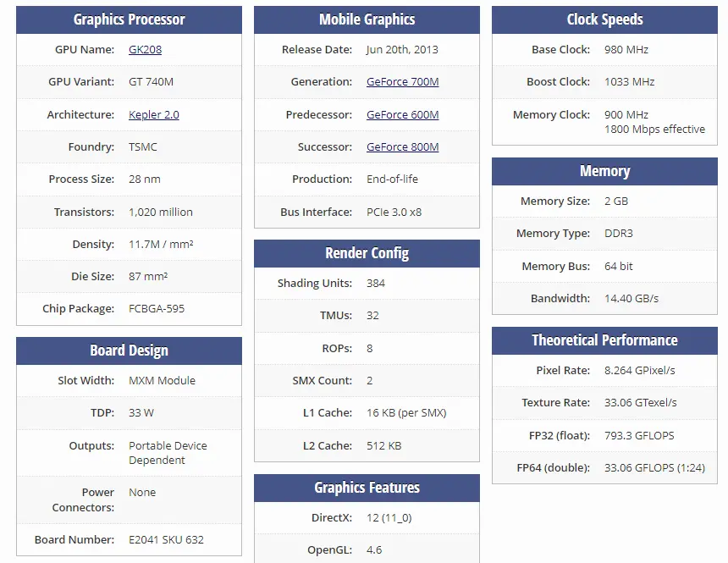728x563 pixels.
Task: Select the L2 Cache value 512 KB
Action: point(384,446)
